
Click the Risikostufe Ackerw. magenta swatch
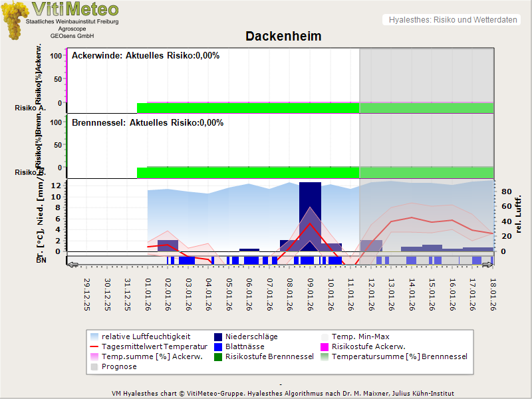(325, 346)
